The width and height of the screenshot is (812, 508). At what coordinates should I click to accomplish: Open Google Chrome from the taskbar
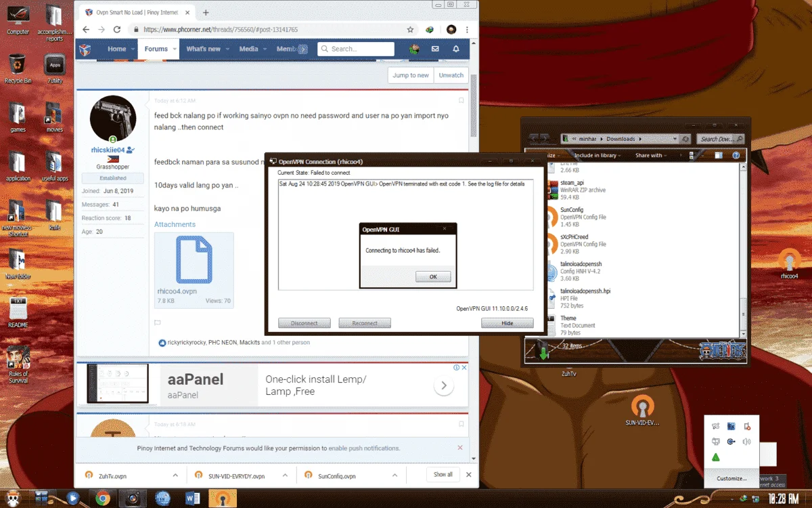103,499
